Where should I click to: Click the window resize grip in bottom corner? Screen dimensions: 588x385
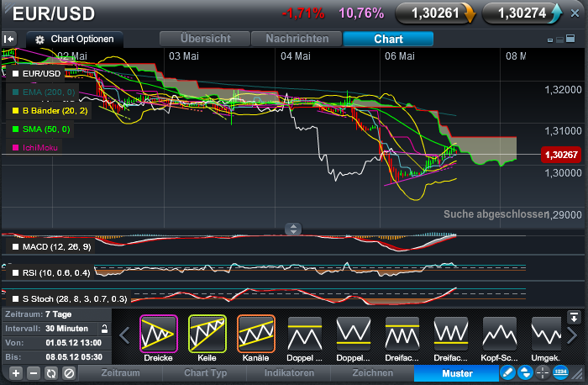coord(579,374)
